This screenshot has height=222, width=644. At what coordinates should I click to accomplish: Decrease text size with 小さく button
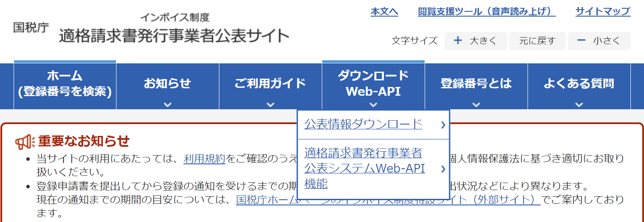click(599, 41)
